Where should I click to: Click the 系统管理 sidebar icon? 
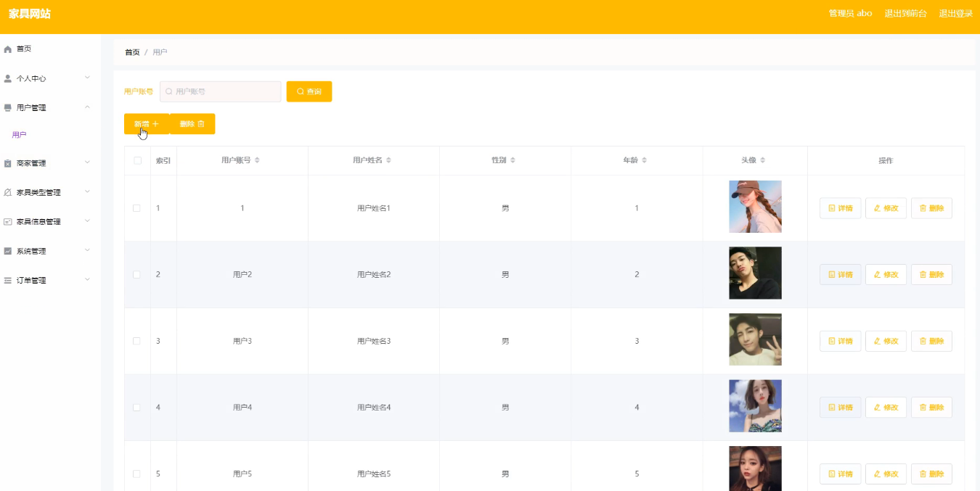tap(8, 252)
